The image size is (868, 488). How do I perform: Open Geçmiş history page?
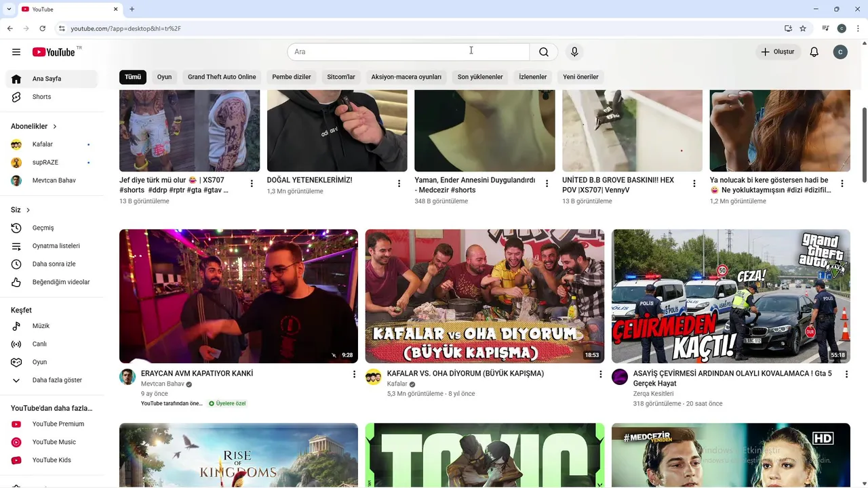click(x=52, y=228)
